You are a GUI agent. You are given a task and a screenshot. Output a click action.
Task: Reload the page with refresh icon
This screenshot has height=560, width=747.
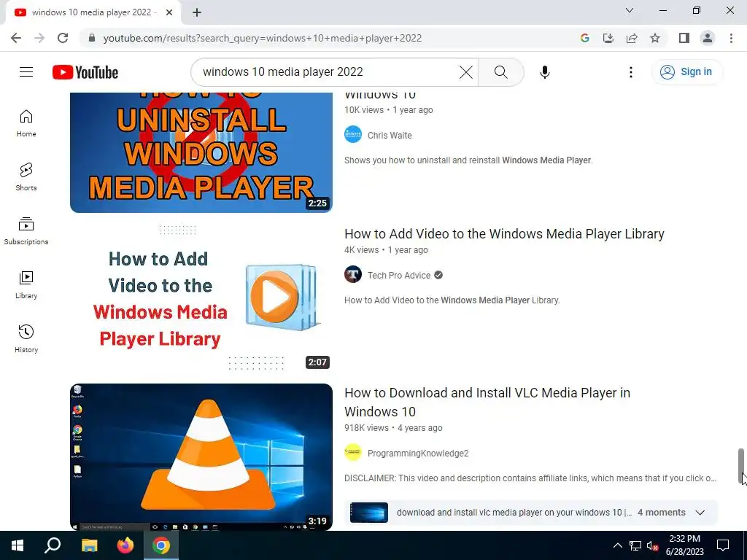63,38
